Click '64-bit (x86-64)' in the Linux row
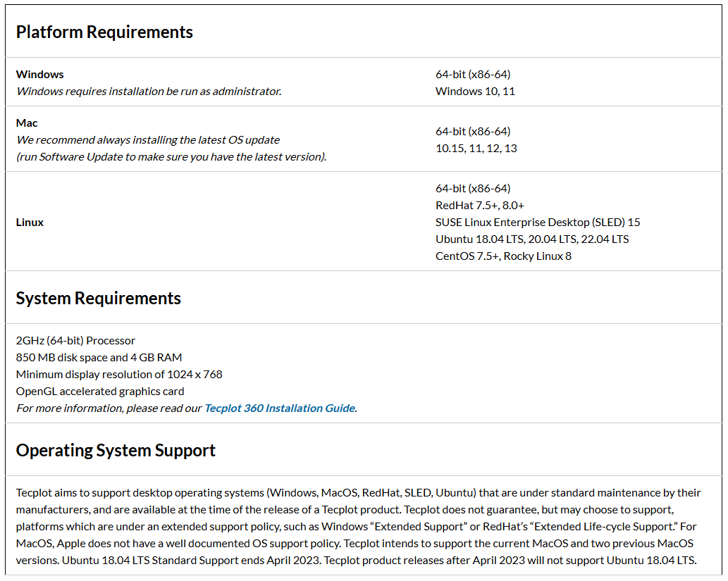This screenshot has width=728, height=581. [x=473, y=189]
